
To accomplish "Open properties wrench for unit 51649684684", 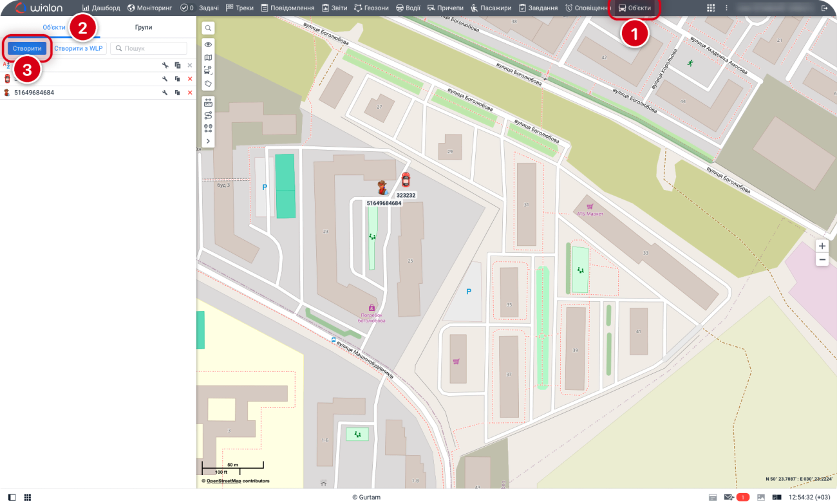I will click(165, 93).
